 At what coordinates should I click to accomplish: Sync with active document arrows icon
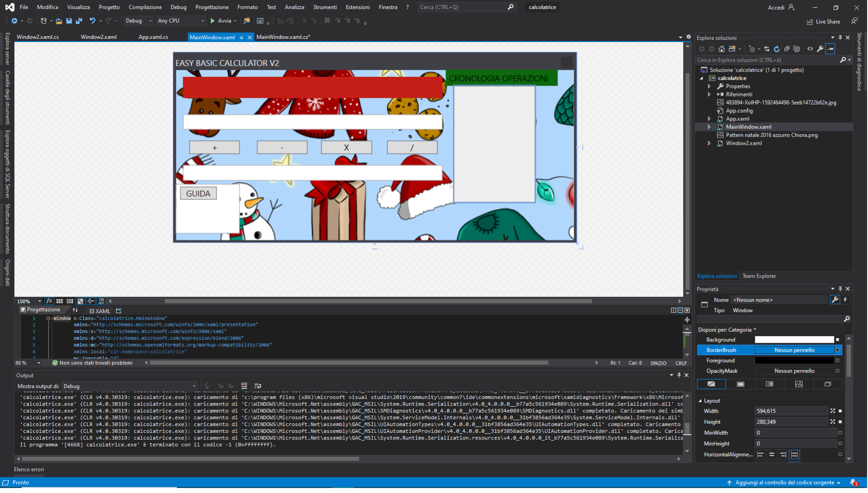point(767,49)
